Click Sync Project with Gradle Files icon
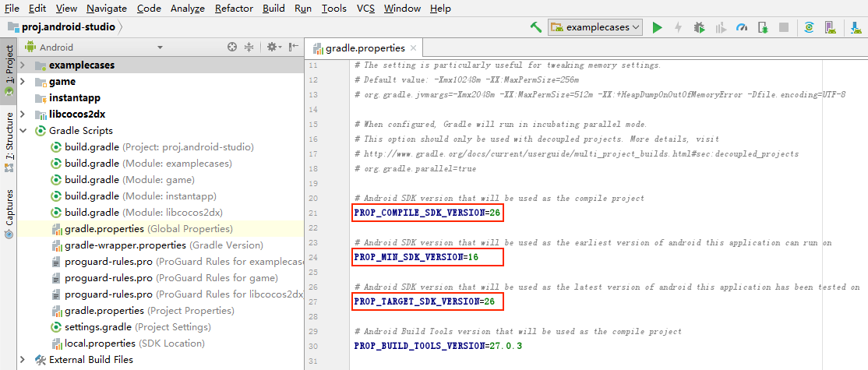 coord(810,27)
